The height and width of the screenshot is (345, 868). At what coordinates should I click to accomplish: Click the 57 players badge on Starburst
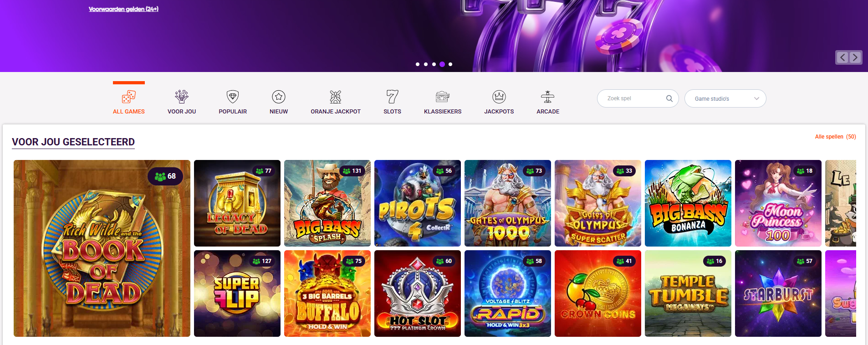click(x=805, y=261)
